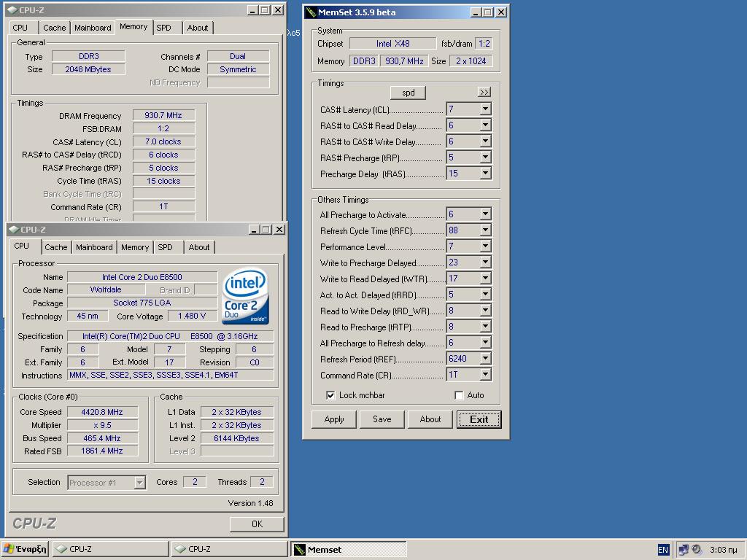The height and width of the screenshot is (560, 747).
Task: Open the RAS# to CAS# Read Delay dropdown
Action: [485, 125]
